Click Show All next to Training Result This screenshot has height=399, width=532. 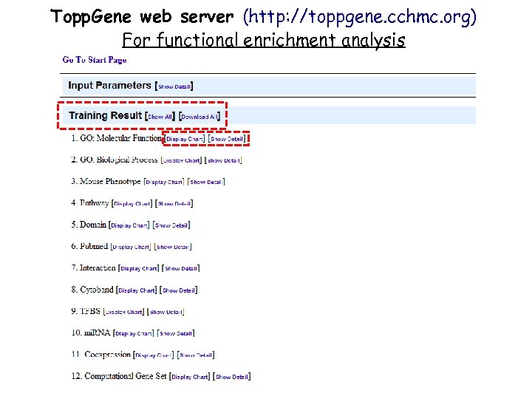160,117
